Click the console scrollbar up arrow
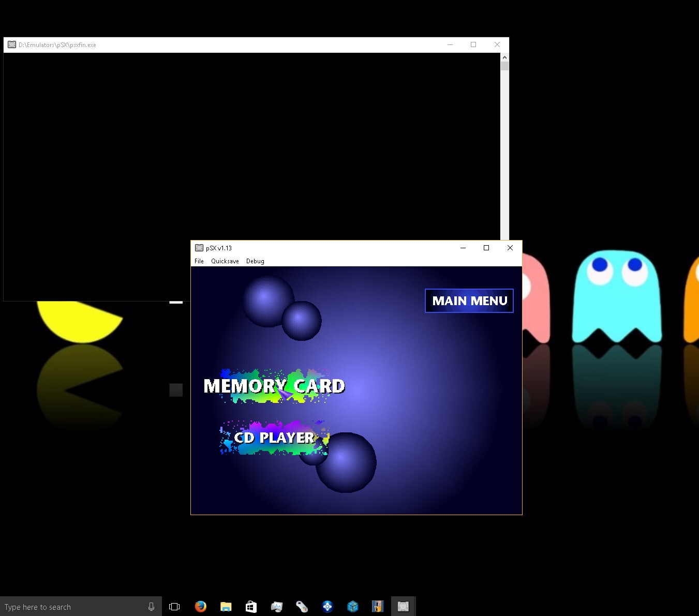 click(504, 57)
